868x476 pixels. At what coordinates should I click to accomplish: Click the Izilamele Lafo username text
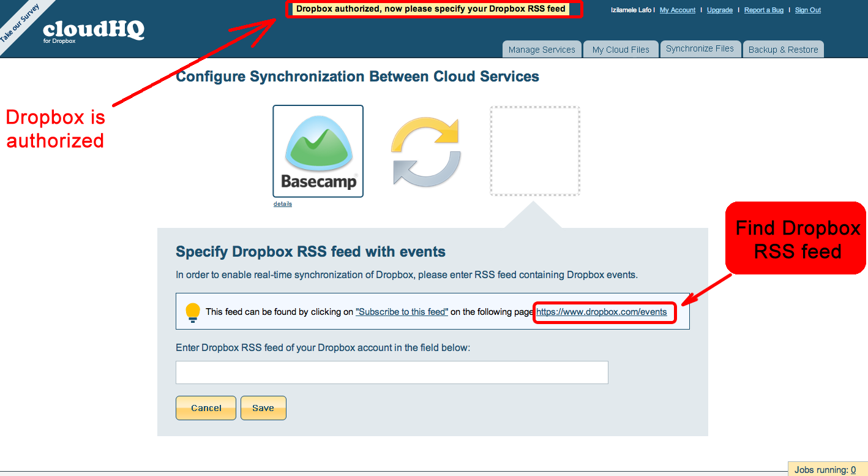[631, 10]
